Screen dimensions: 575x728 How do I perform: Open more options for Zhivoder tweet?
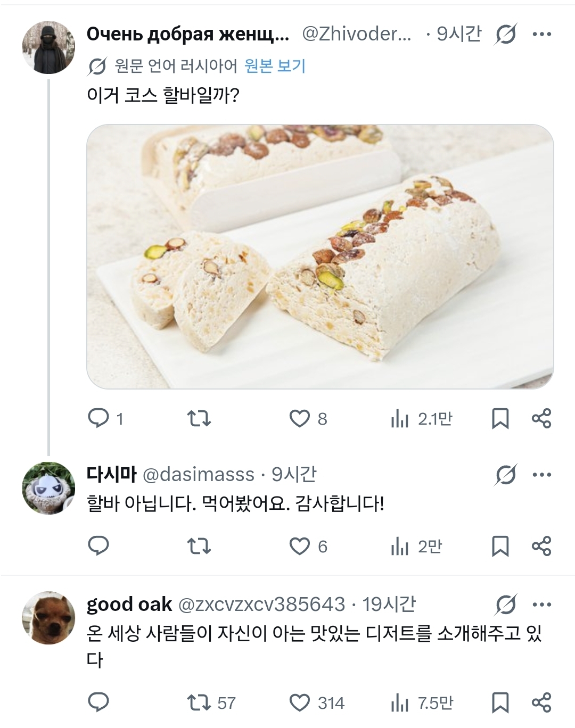pos(541,35)
